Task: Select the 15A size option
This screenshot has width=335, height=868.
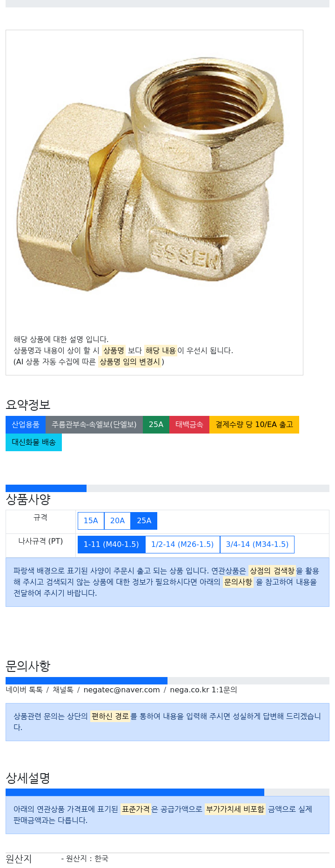Action: tap(91, 521)
